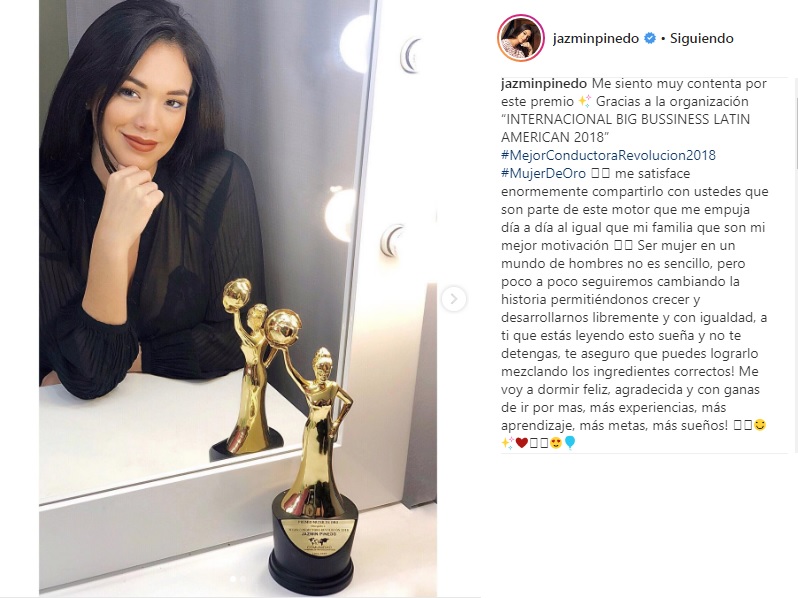
Task: Toggle the Siguiendo following button
Action: [x=701, y=38]
